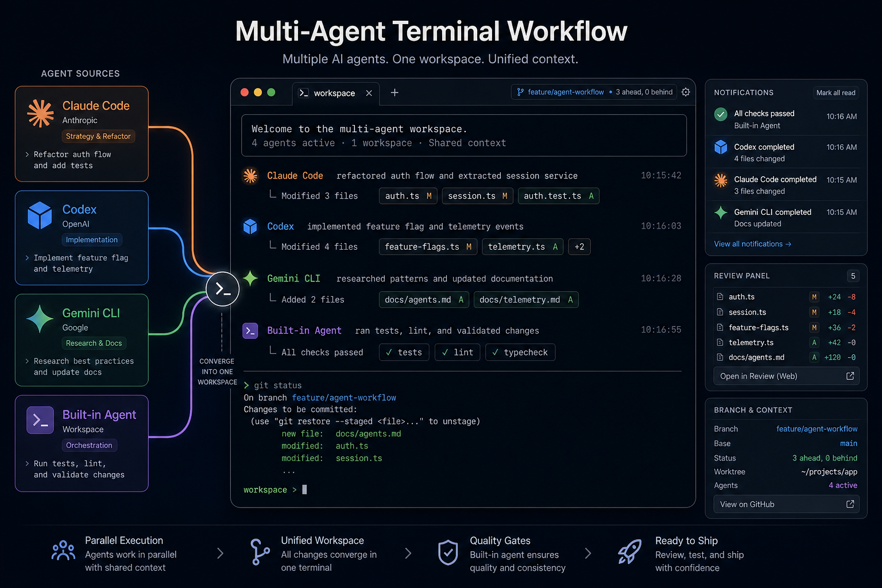The width and height of the screenshot is (882, 588).
Task: Select the Strategy & Refactor tag
Action: [x=98, y=137]
